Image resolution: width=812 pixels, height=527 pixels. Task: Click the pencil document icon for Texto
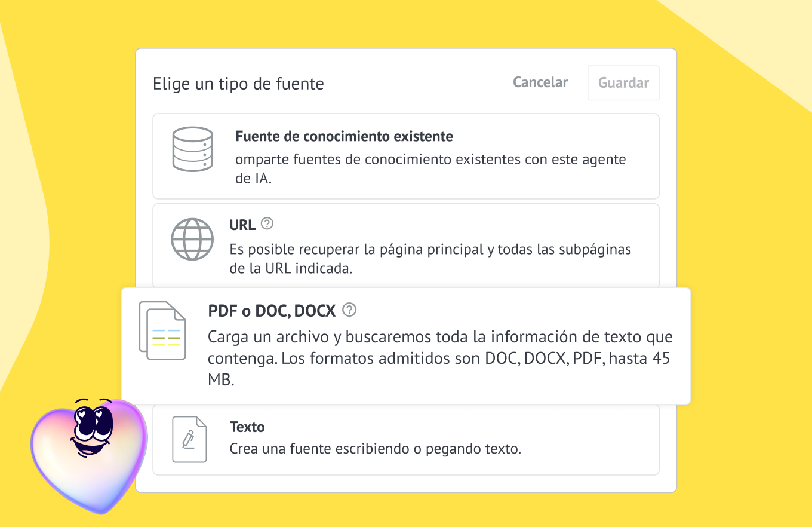tap(189, 439)
